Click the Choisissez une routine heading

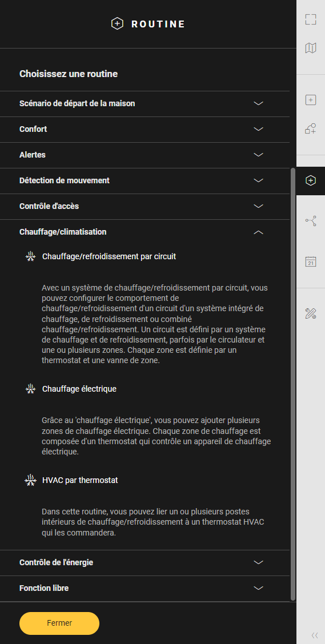[x=69, y=74]
